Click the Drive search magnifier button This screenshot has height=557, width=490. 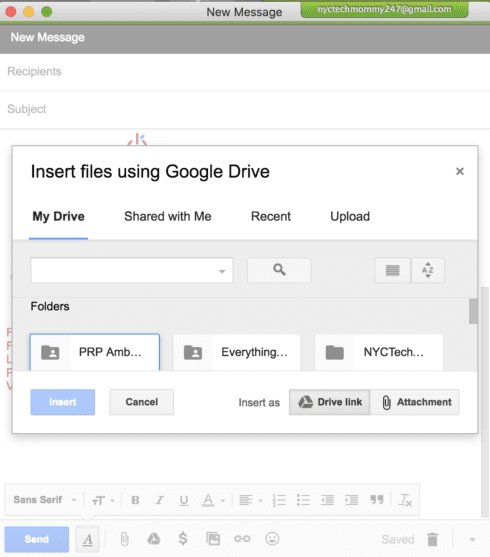(279, 270)
